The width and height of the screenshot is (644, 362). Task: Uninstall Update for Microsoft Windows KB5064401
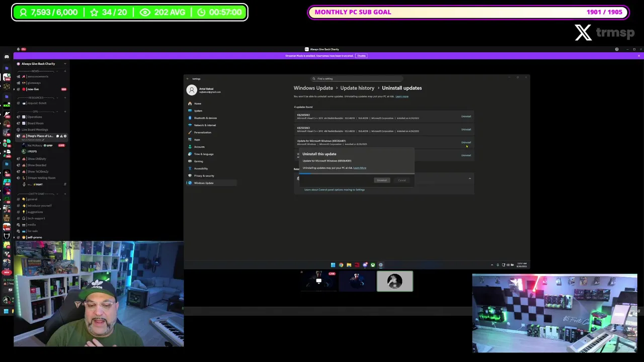[x=466, y=143]
